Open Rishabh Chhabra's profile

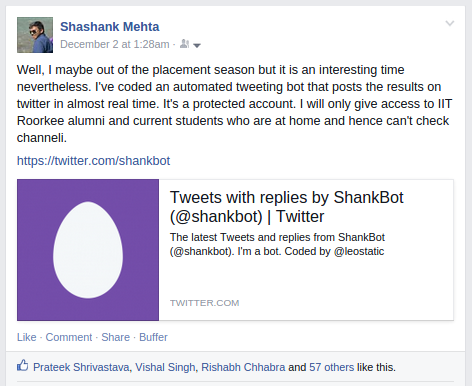click(x=243, y=367)
